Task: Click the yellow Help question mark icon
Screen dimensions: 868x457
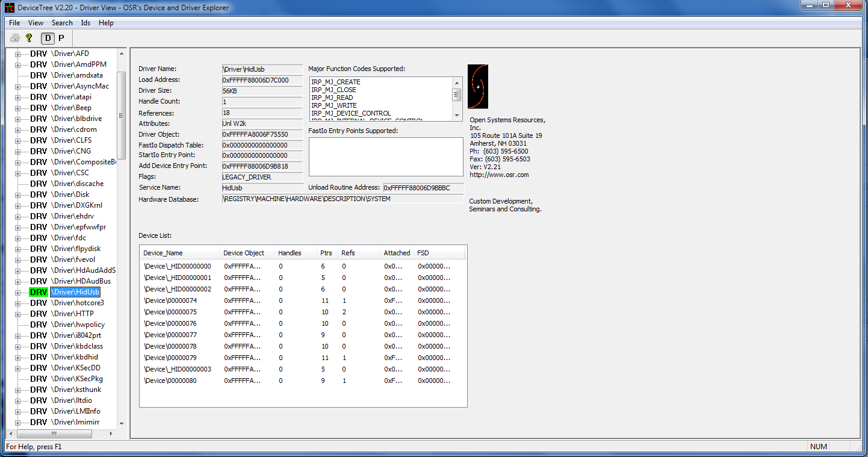Action: tap(29, 38)
